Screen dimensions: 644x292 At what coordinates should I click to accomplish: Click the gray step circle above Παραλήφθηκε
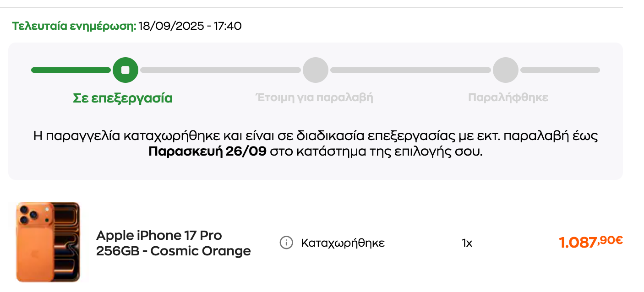pos(506,70)
